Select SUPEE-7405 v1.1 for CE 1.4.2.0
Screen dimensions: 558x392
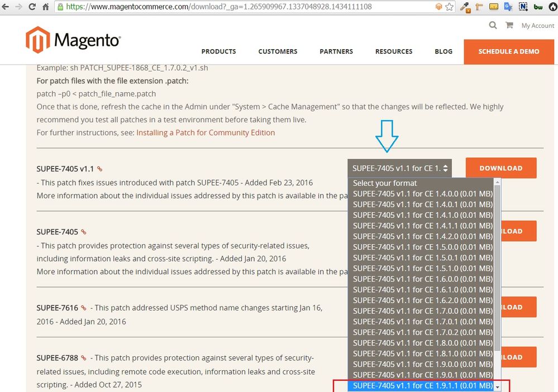421,237
